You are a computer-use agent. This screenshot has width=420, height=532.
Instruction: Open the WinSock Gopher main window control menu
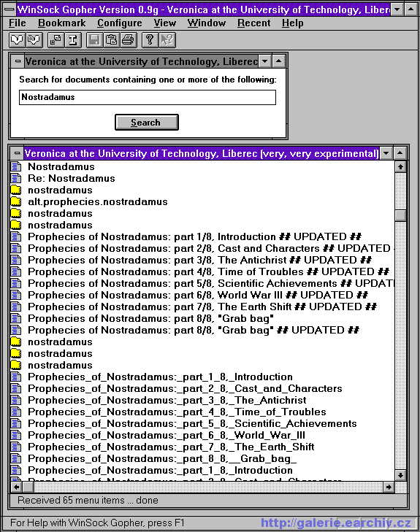[9, 9]
